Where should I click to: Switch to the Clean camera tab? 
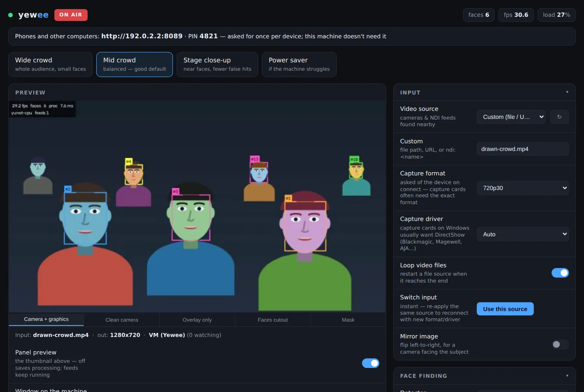pyautogui.click(x=122, y=320)
